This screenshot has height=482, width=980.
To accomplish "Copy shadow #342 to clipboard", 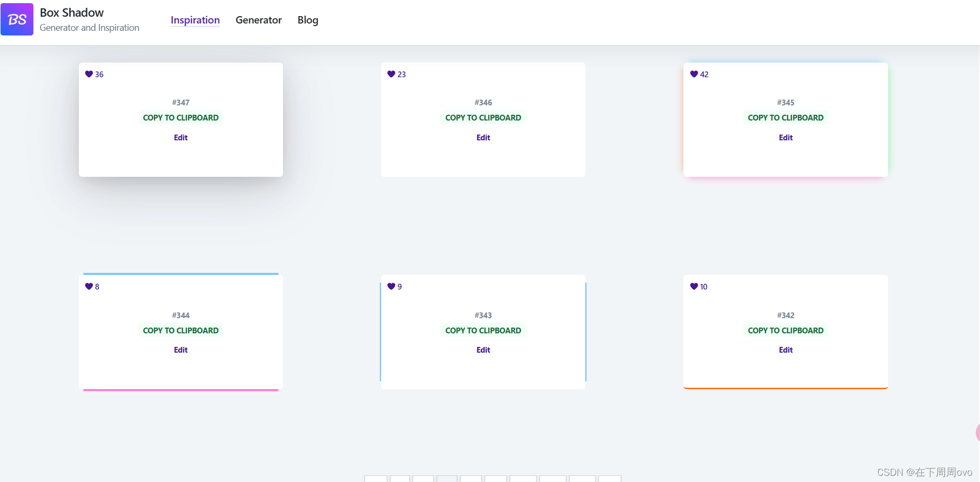I will [786, 330].
